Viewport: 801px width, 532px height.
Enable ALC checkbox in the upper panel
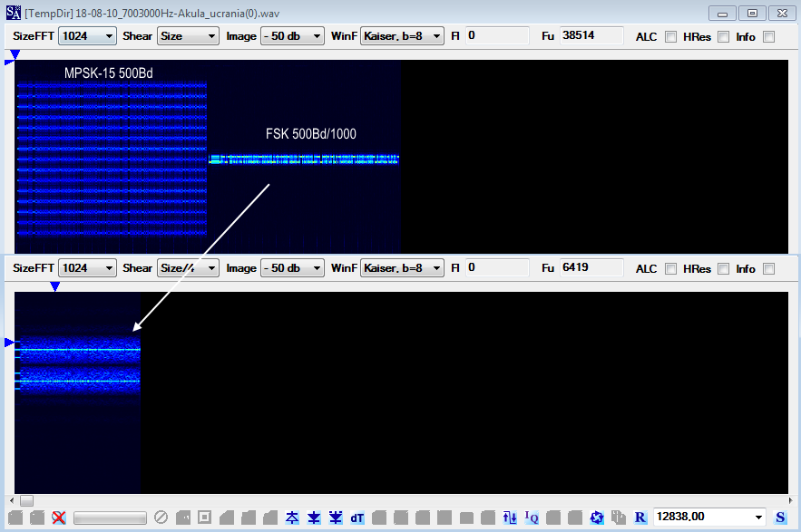[x=670, y=37]
